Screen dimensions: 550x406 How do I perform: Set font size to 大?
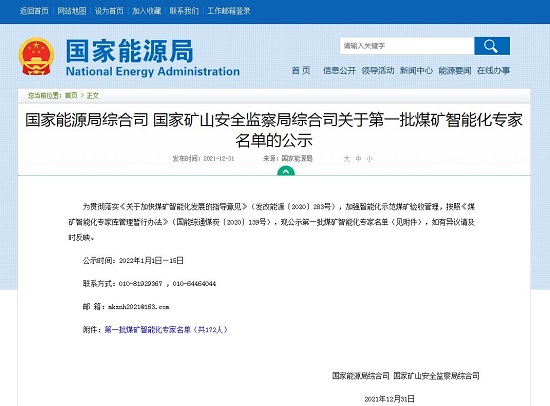(347, 159)
